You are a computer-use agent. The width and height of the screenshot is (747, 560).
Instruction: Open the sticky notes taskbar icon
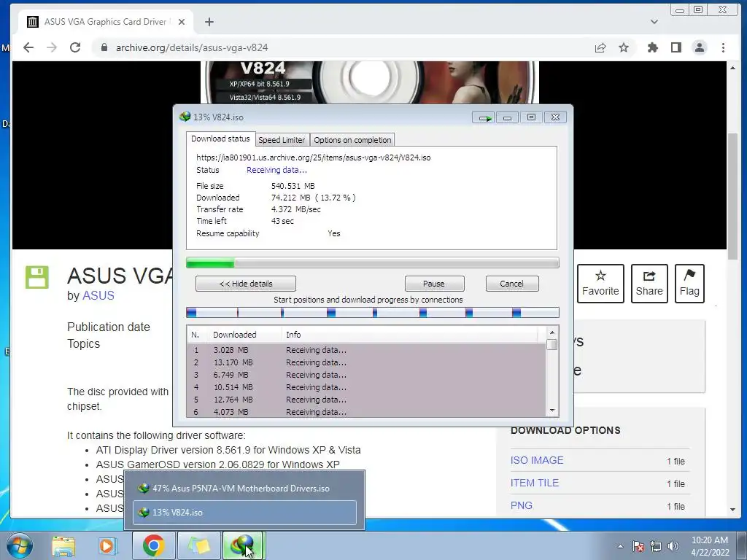[198, 545]
